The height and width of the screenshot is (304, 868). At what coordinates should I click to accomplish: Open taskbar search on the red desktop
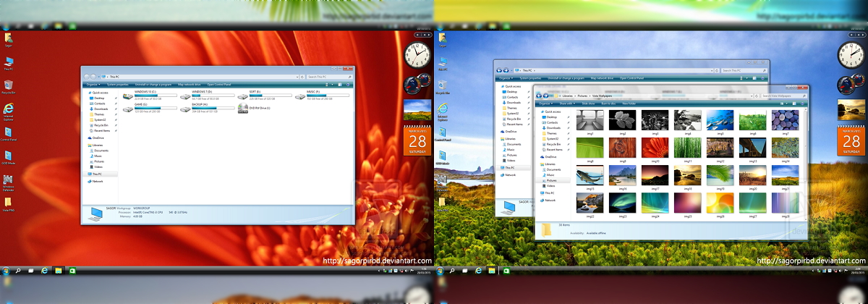18,270
